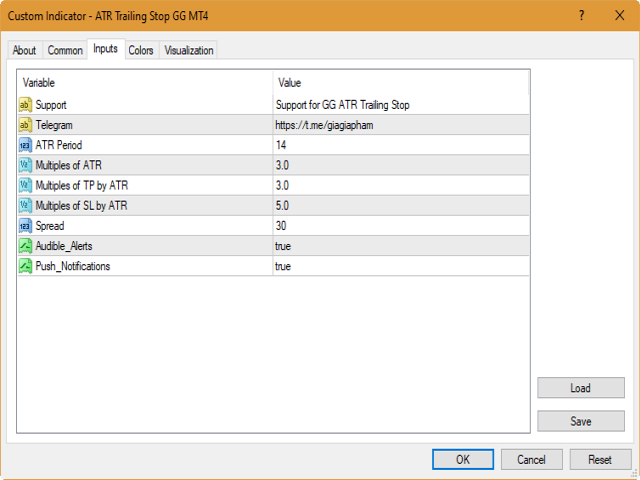Click the integer icon beside ATR Period
Viewport: 640px width, 480px height.
(25, 145)
